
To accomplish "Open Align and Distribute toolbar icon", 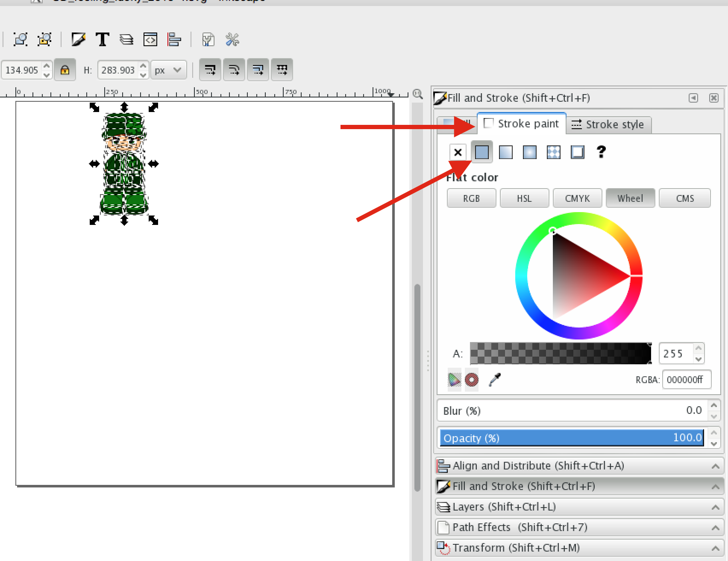I will point(174,40).
